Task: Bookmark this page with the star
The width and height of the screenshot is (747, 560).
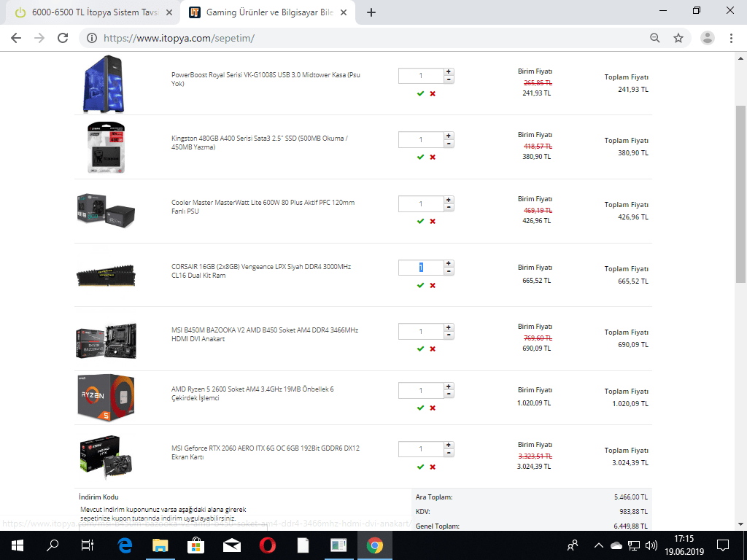Action: point(678,38)
